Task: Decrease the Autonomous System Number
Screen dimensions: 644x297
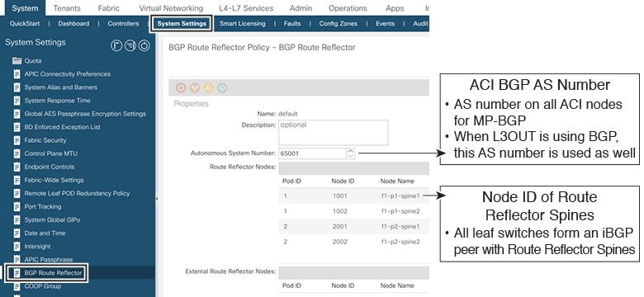Action: tap(350, 156)
